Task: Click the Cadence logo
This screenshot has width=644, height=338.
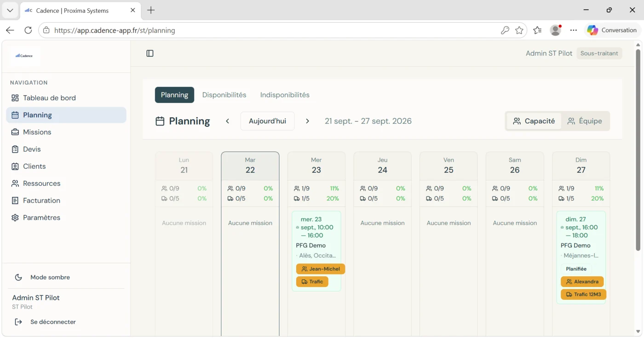Action: coord(24,56)
